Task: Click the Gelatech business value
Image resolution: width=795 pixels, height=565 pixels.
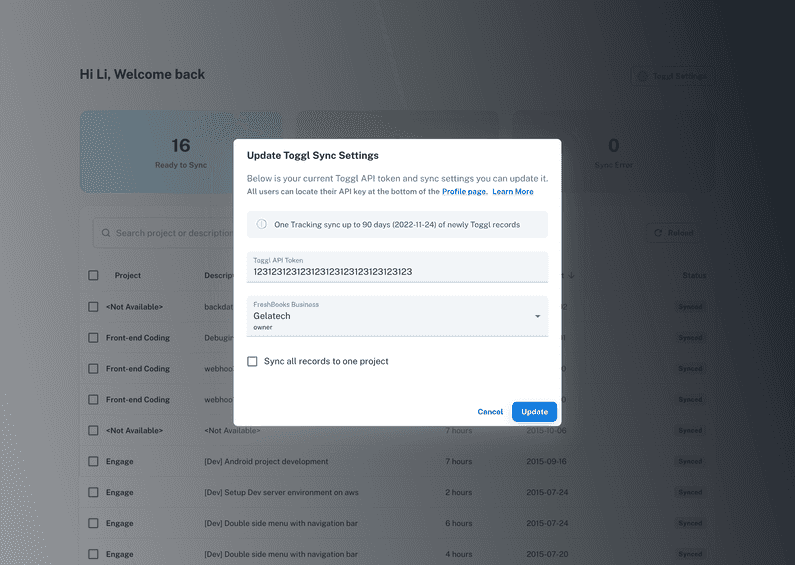Action: click(x=272, y=316)
